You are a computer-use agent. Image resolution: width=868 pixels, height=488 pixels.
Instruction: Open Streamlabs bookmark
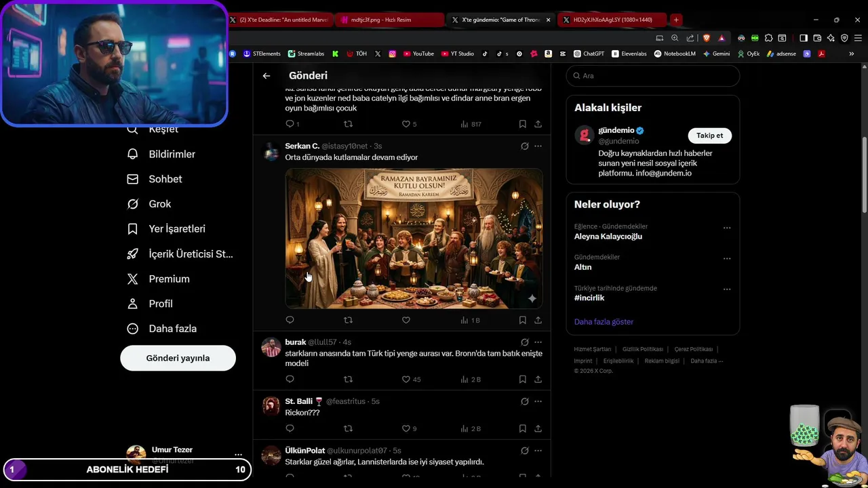pyautogui.click(x=306, y=54)
